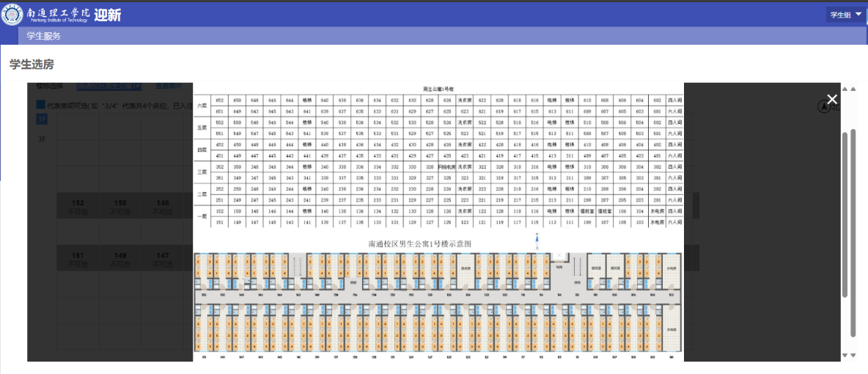Switch to the 1F floor tab
Viewport: 868px width, 374px height.
pyautogui.click(x=42, y=119)
